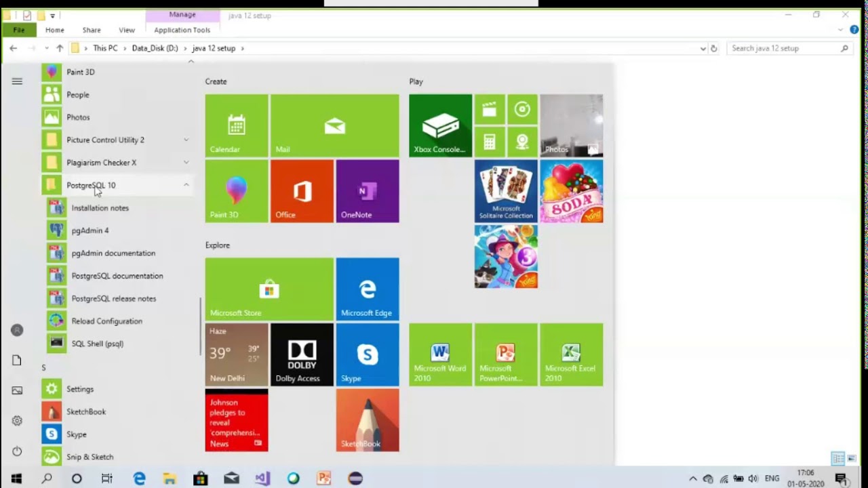Screen dimensions: 868x488
Task: Switch to the Home ribbon tab
Action: tap(55, 30)
